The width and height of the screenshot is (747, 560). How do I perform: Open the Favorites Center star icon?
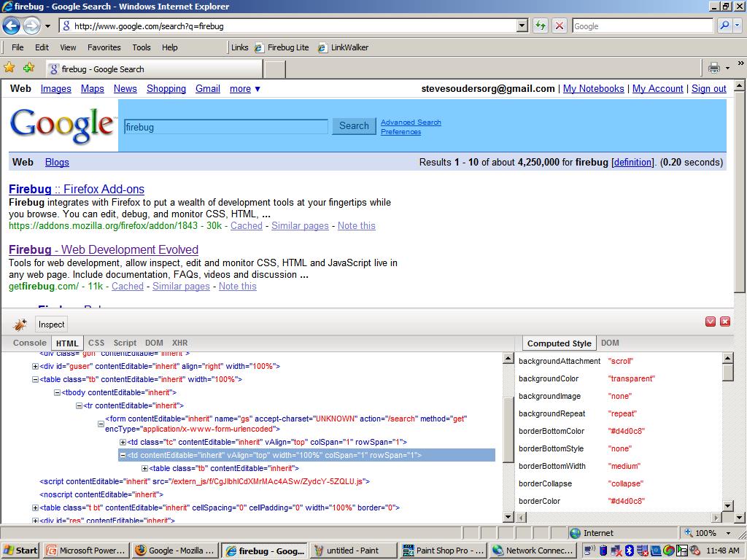pyautogui.click(x=9, y=68)
